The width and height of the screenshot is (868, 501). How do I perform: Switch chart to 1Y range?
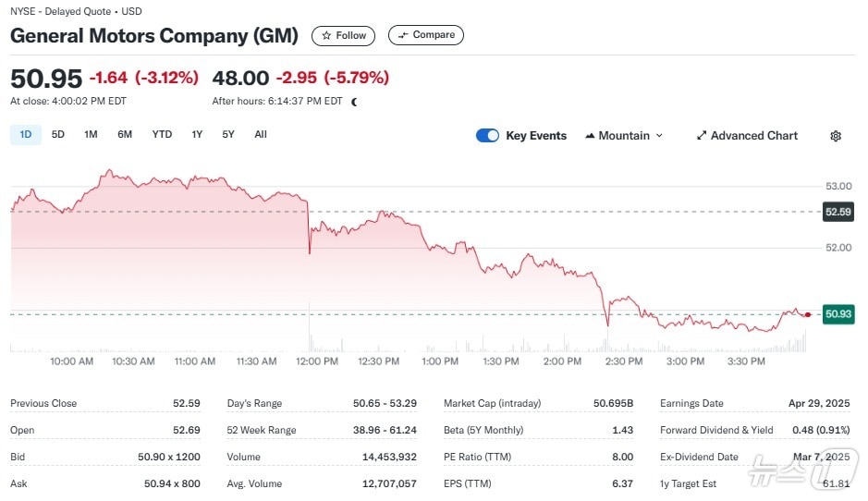[197, 134]
